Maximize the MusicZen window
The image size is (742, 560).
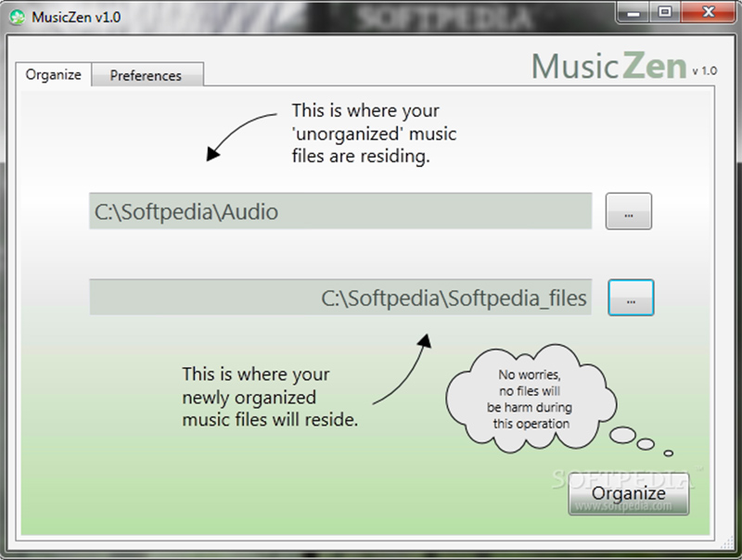[x=664, y=12]
